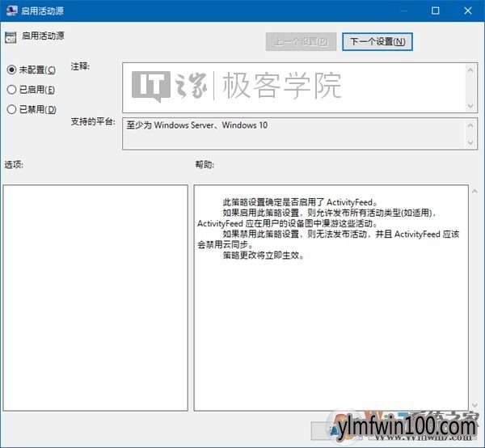Click the policy setting icon beside 启用活动源
This screenshot has height=448, width=485.
[11, 37]
